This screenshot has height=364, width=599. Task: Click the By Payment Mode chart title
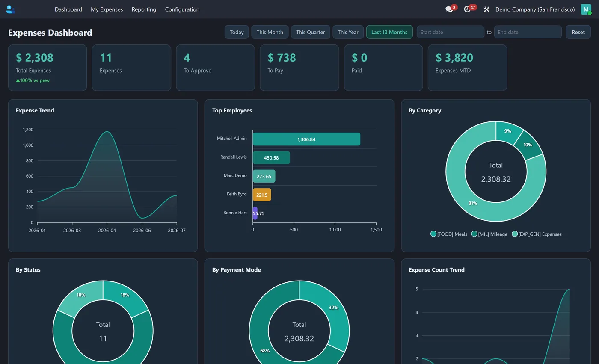pos(237,270)
